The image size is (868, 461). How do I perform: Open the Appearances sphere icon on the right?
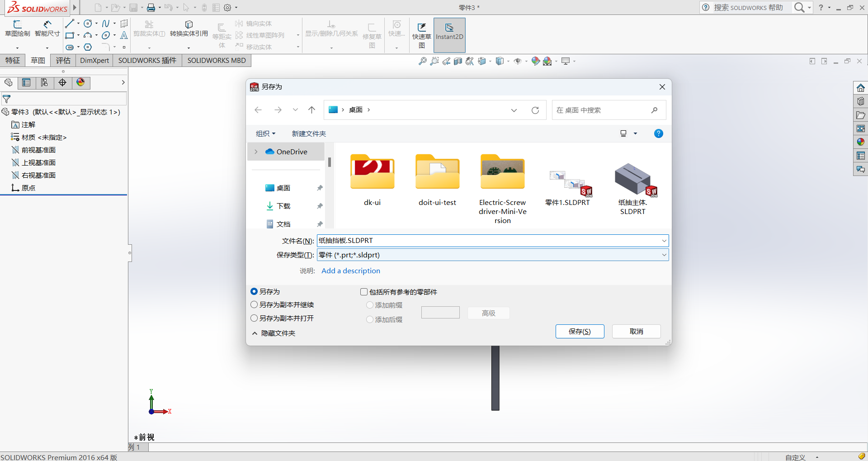[861, 142]
